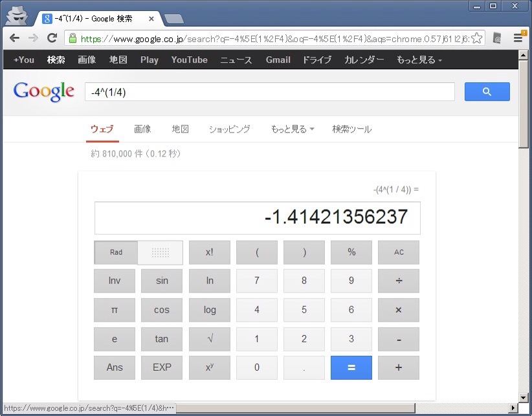Click the tan function key
The height and width of the screenshot is (416, 532).
tap(162, 339)
